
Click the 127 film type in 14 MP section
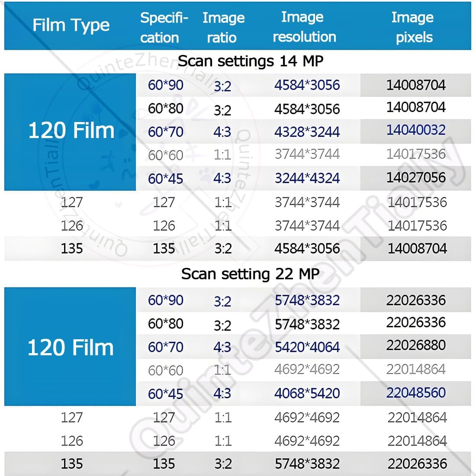pos(72,202)
